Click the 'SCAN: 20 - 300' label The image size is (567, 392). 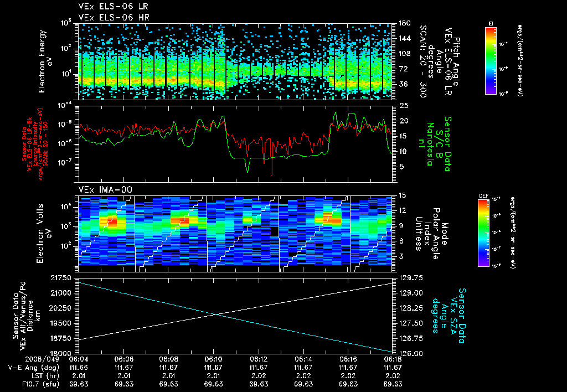422,61
